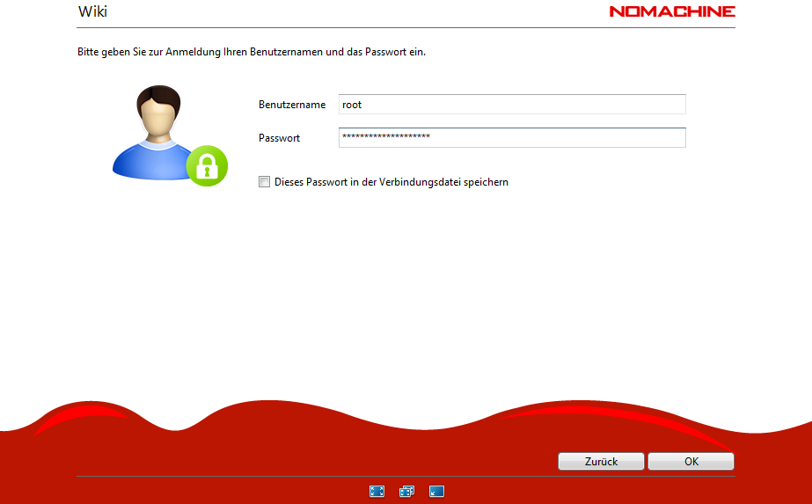Click into the Passwort field
The width and height of the screenshot is (812, 504).
tap(512, 138)
